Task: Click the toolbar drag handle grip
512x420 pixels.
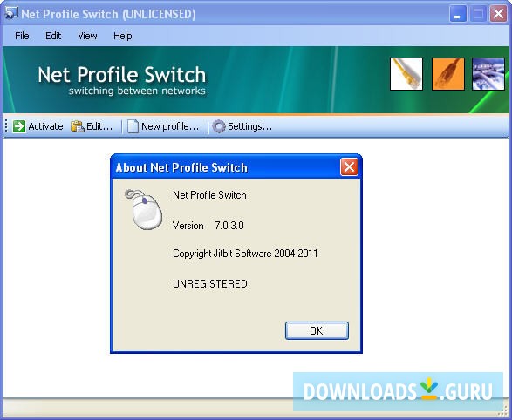Action: (x=6, y=126)
